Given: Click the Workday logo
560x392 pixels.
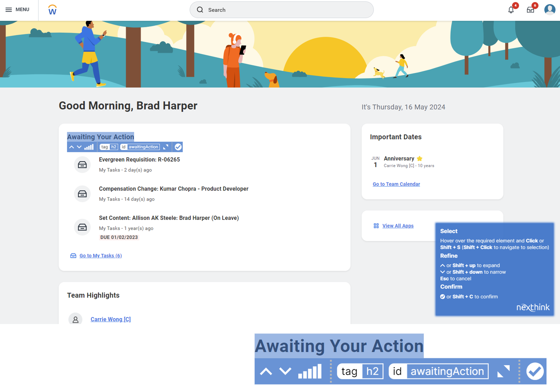Looking at the screenshot, I should (52, 10).
